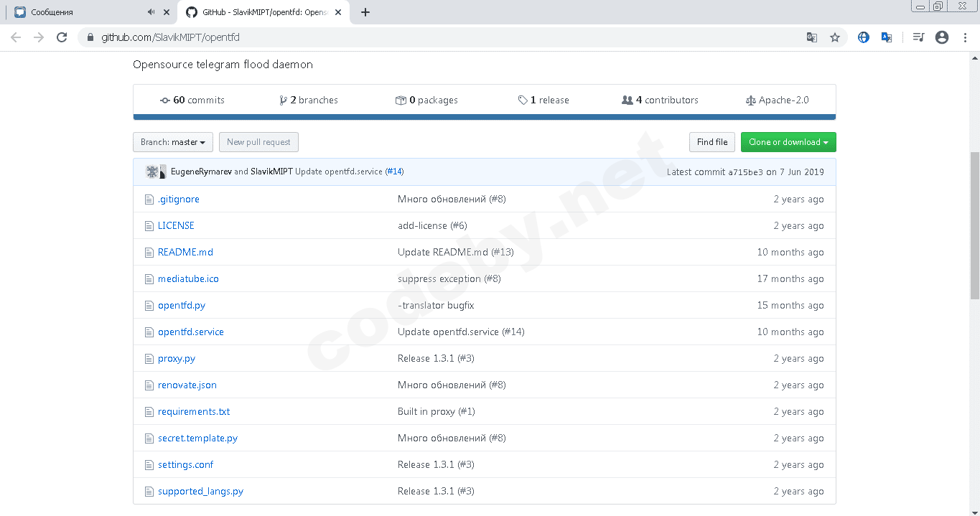
Task: Open commit message '-translator bugfix'
Action: pos(436,306)
